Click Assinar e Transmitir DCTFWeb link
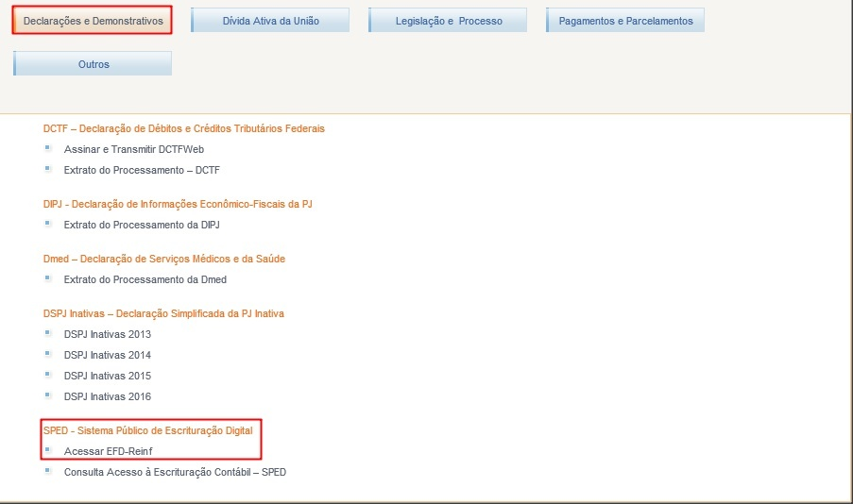The image size is (853, 504). 134,149
